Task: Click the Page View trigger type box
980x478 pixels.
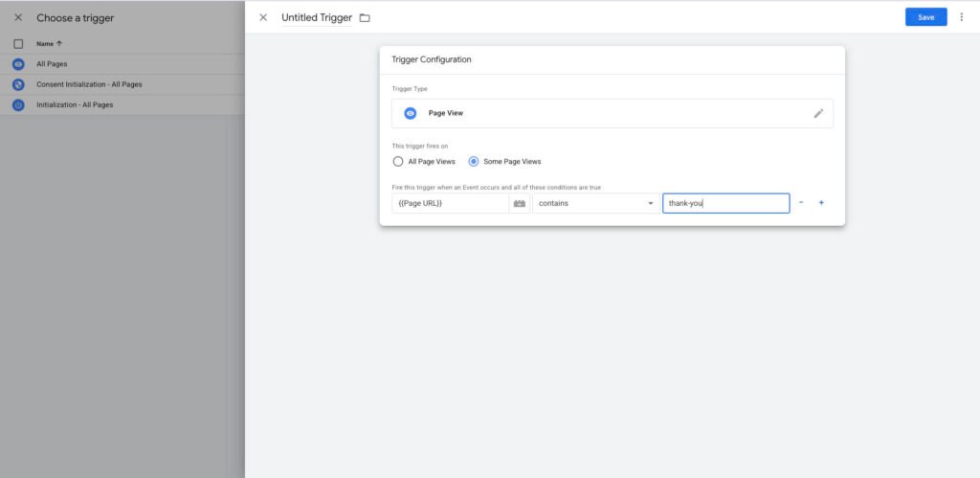Action: tap(612, 113)
